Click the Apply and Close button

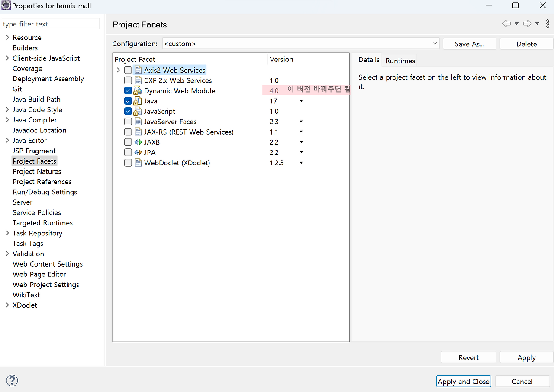tap(463, 381)
